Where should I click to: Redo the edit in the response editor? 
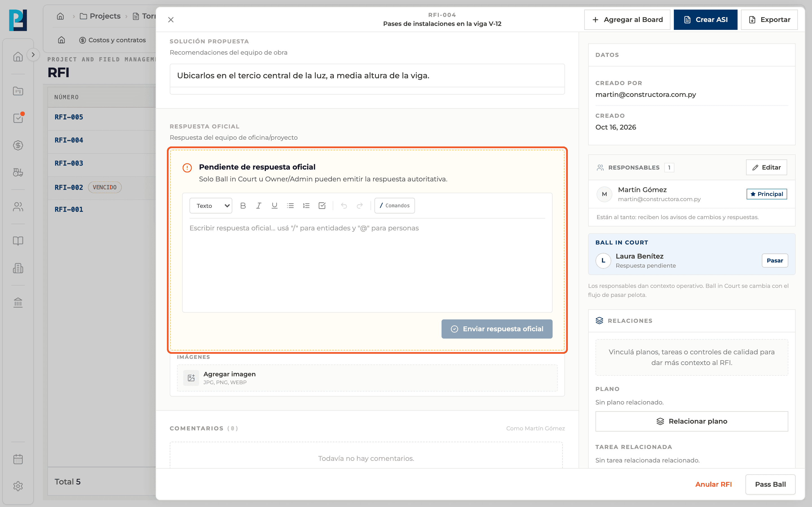coord(360,206)
